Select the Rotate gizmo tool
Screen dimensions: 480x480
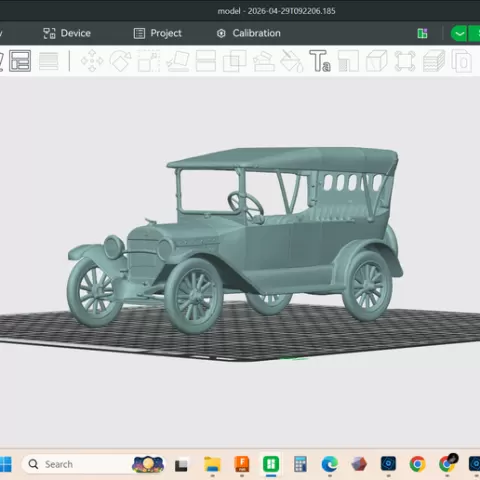point(120,61)
